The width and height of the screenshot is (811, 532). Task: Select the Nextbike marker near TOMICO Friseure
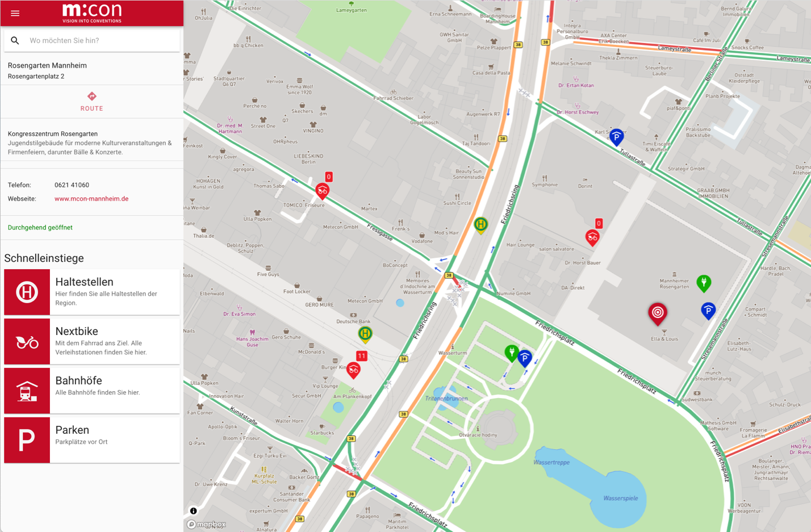[323, 191]
